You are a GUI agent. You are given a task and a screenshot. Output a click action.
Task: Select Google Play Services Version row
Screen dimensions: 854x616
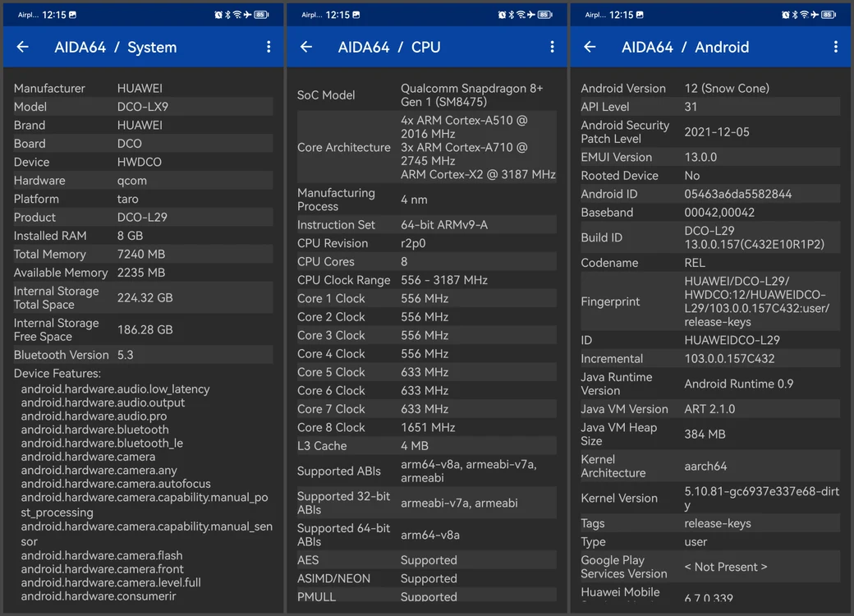(x=710, y=567)
